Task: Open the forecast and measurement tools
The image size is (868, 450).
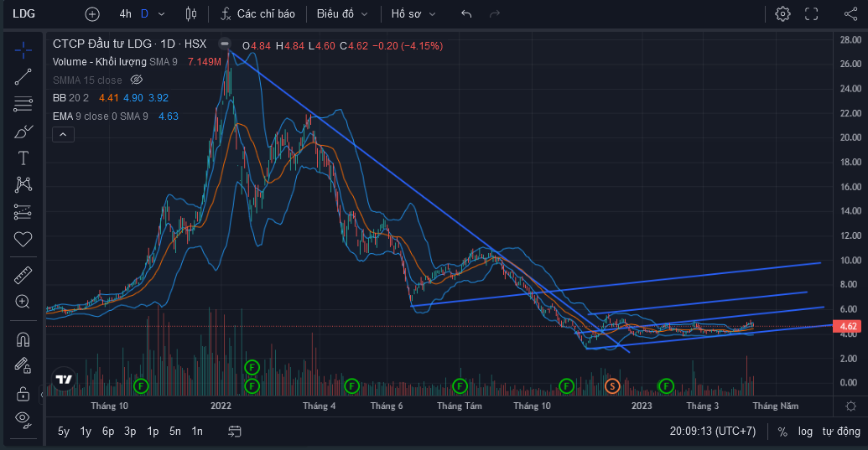Action: (x=23, y=212)
